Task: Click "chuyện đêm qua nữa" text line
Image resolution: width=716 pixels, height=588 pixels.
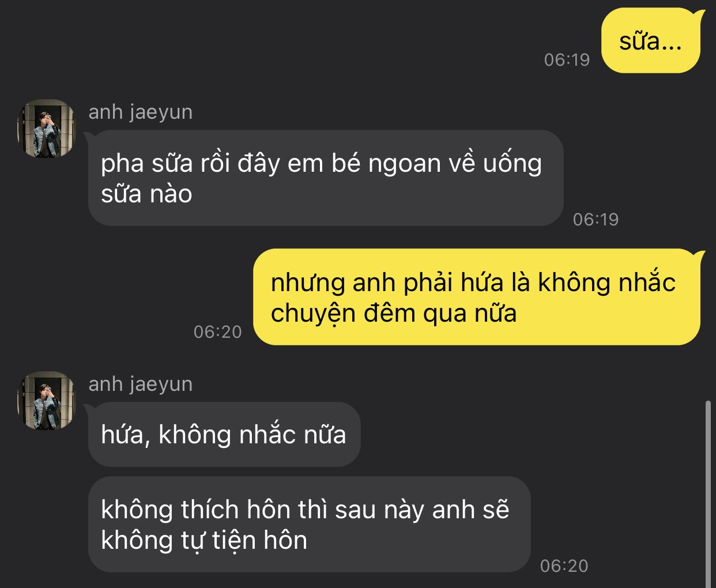Action: coord(394,314)
